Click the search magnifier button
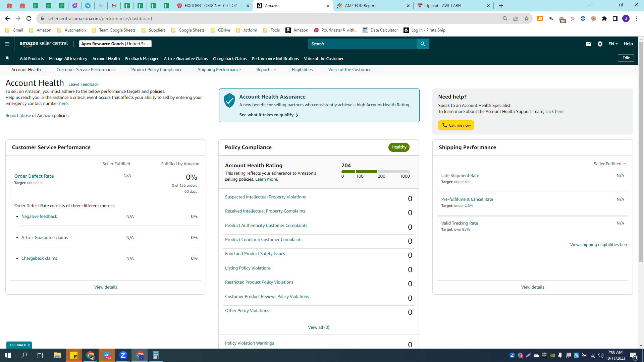Image resolution: width=644 pixels, height=362 pixels. point(423,44)
